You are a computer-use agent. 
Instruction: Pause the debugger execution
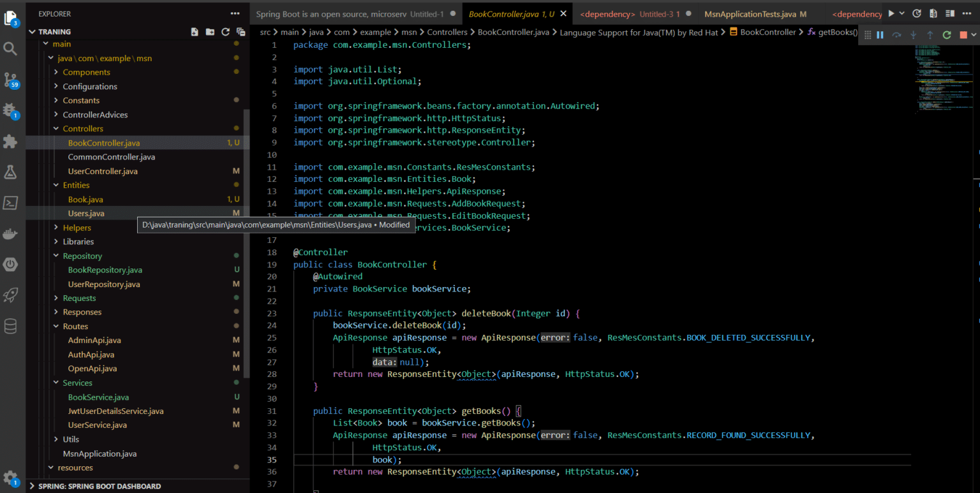[880, 35]
